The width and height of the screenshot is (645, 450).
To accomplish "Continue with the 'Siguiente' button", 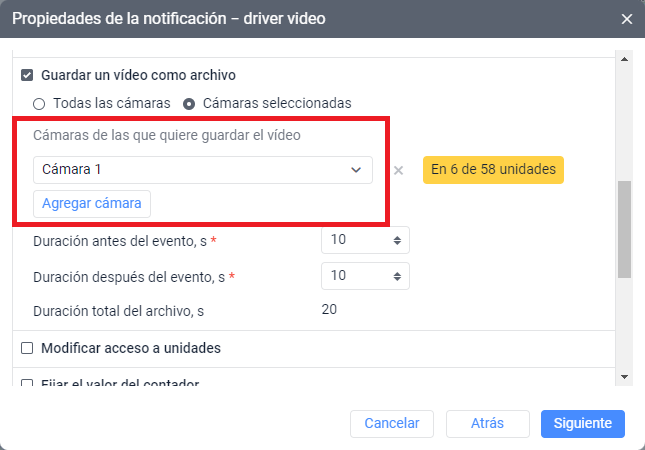I will (x=582, y=423).
